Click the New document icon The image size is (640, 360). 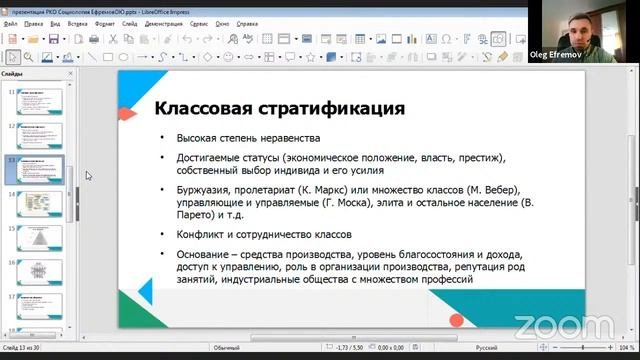tap(12, 39)
